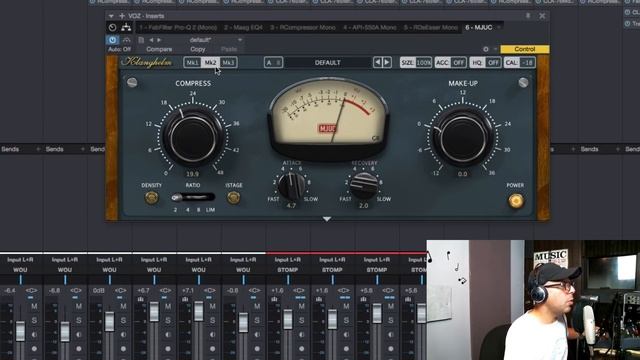The image size is (640, 360).
Task: Click the preset file icon in plugin header
Action: point(141,40)
